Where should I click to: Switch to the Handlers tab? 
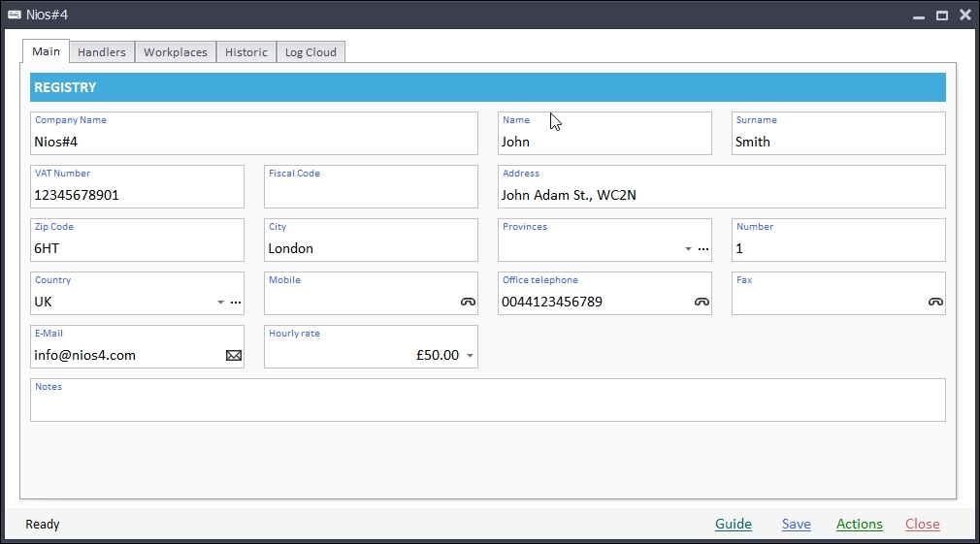tap(102, 52)
